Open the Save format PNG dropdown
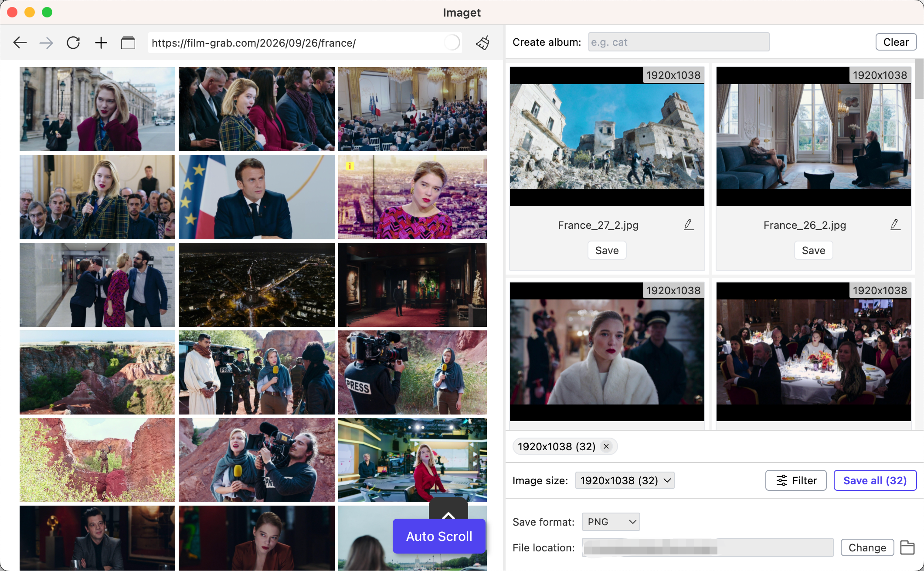The image size is (924, 571). pos(611,522)
